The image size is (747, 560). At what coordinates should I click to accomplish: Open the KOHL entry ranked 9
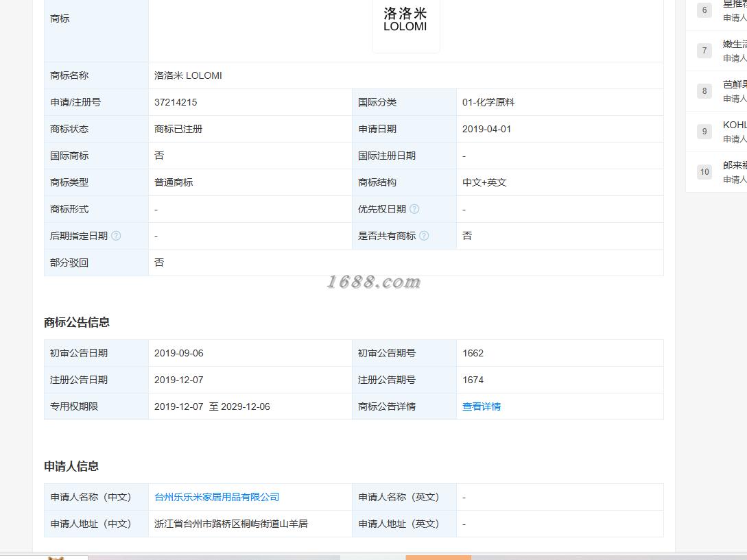coord(717,132)
